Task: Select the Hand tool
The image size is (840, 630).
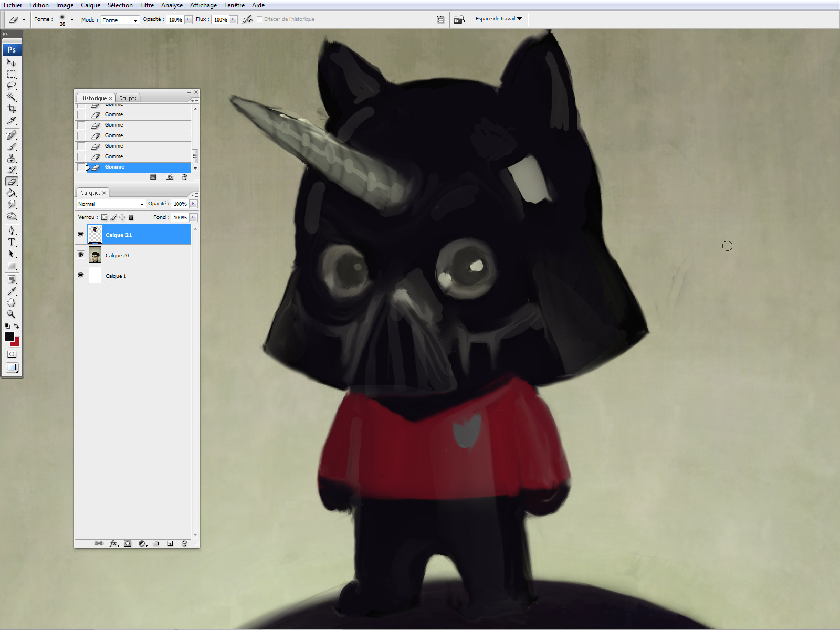Action: point(12,302)
